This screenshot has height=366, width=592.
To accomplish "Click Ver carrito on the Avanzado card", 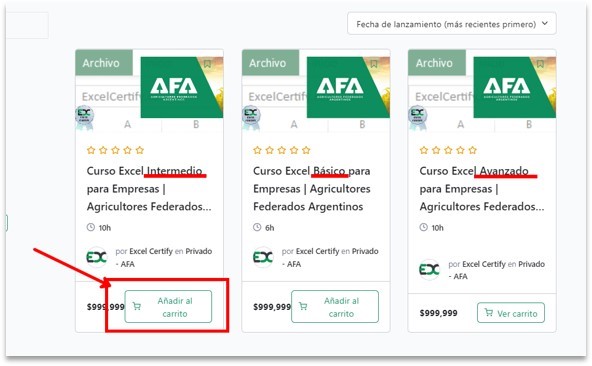I will click(x=511, y=313).
